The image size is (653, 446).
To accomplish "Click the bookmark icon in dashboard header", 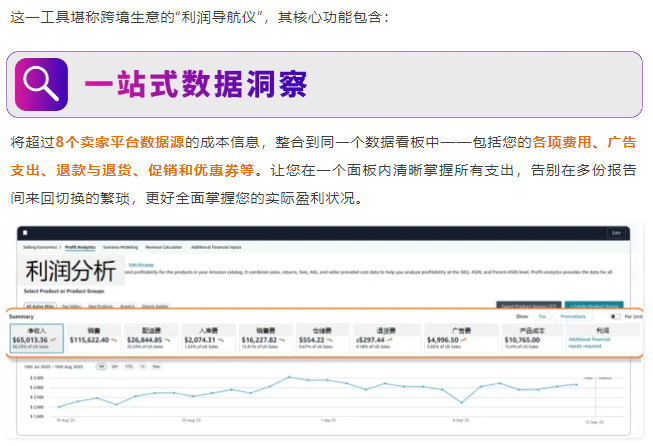I will pos(25,232).
